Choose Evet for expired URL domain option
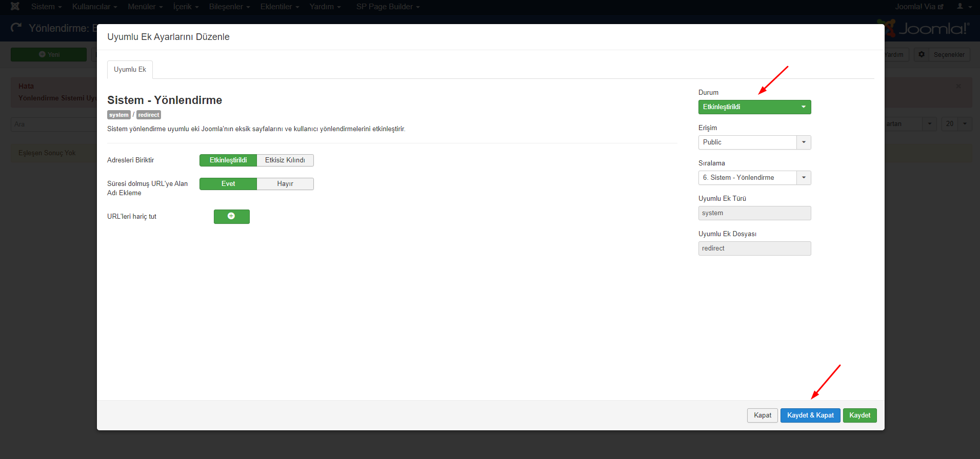This screenshot has width=980, height=459. pyautogui.click(x=228, y=184)
